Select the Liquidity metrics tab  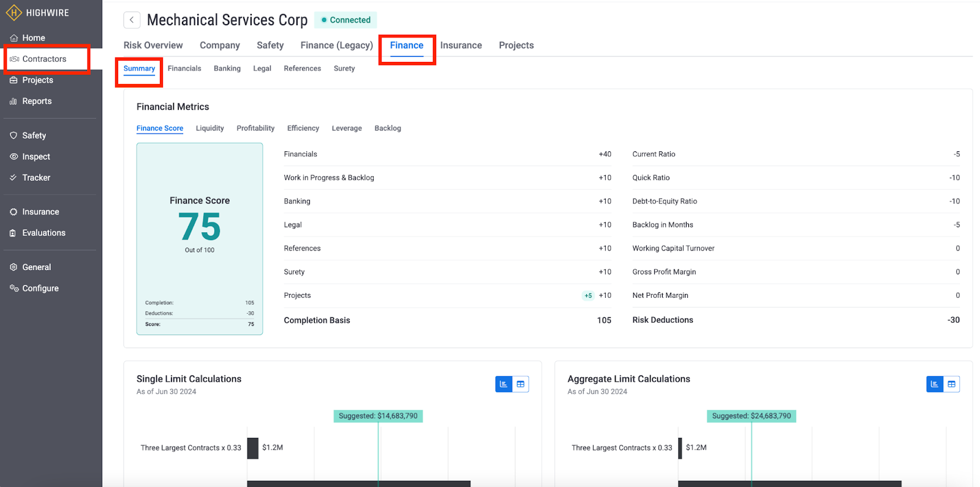coord(209,129)
